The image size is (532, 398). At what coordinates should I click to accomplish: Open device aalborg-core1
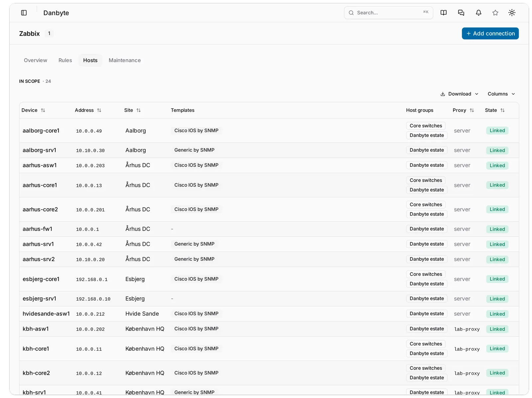coord(41,131)
